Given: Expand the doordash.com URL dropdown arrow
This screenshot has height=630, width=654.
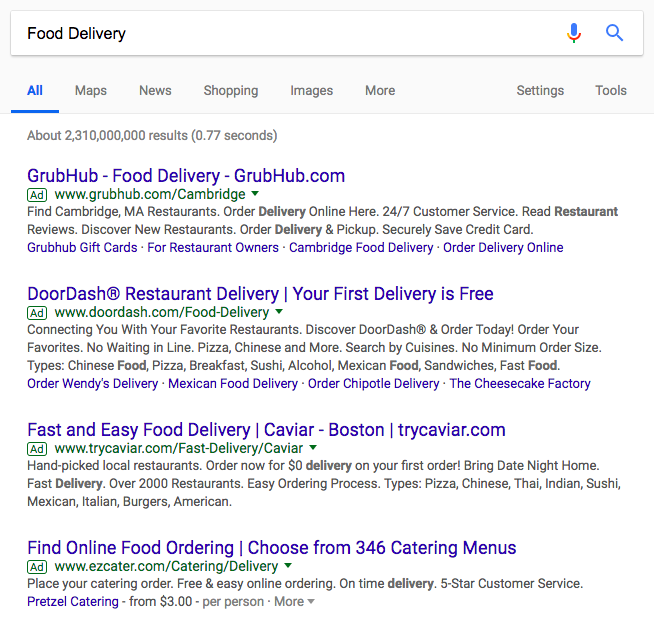Looking at the screenshot, I should click(279, 312).
